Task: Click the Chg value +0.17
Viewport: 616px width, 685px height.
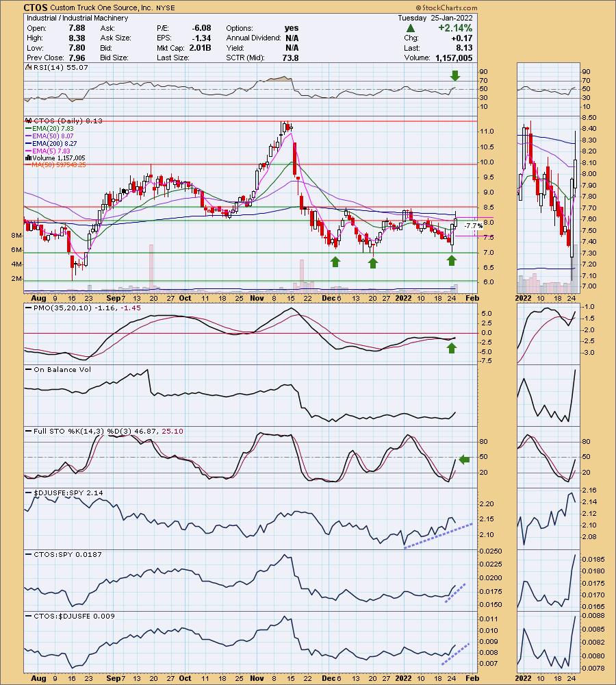Action: point(462,38)
